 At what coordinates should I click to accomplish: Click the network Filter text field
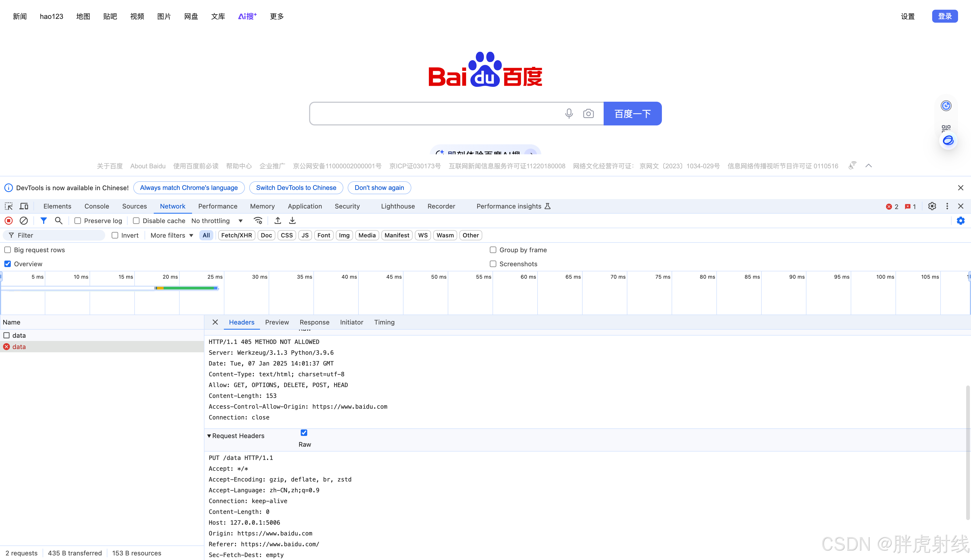click(x=54, y=235)
